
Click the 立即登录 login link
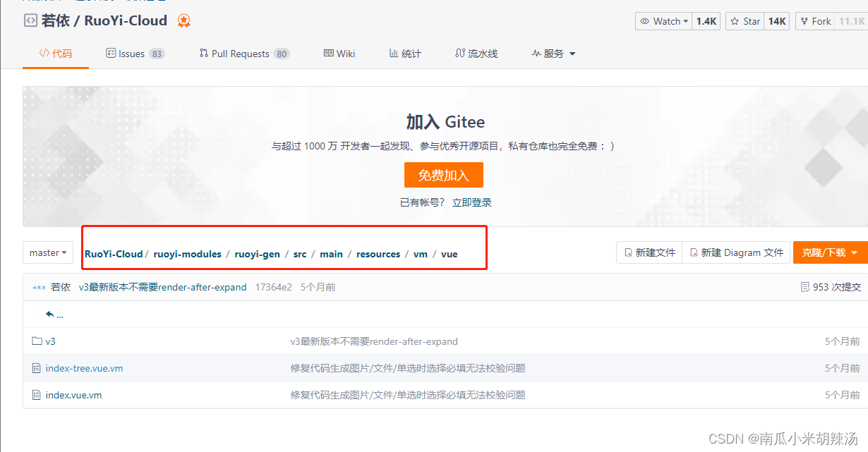[472, 202]
